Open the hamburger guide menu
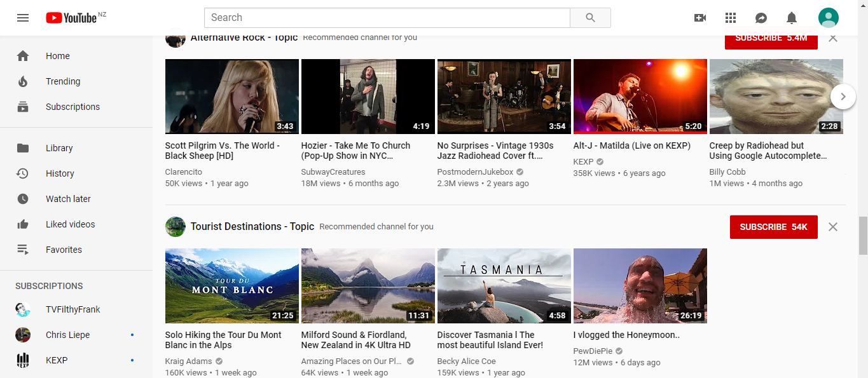Viewport: 868px width, 378px height. pos(23,18)
